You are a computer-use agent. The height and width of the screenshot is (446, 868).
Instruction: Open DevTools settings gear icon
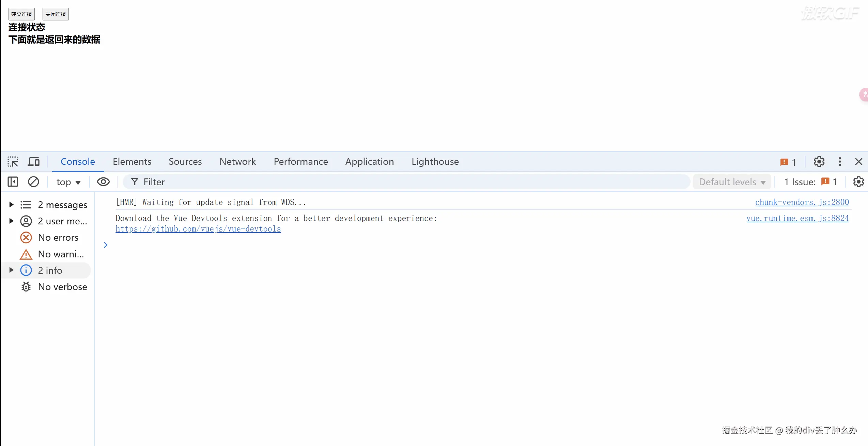819,162
